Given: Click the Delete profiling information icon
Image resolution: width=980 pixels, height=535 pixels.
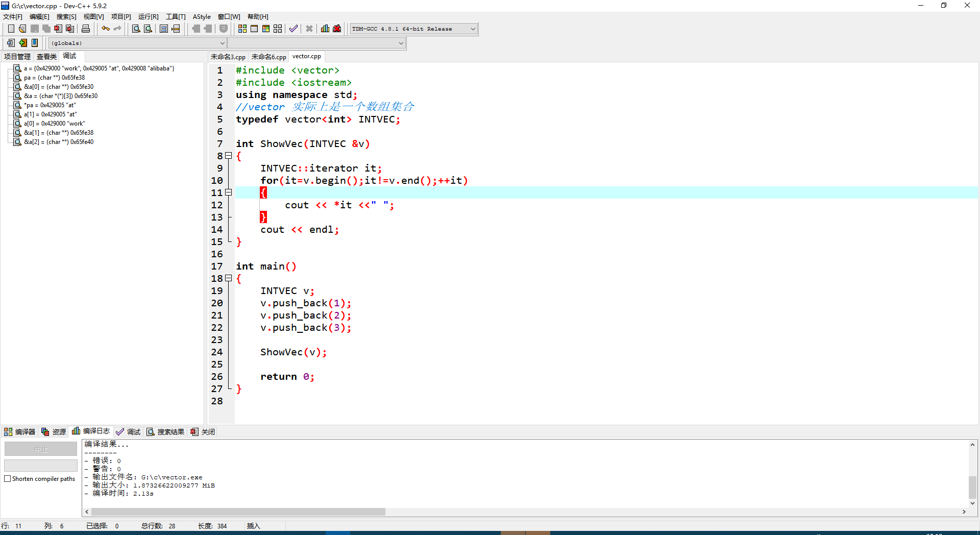Looking at the screenshot, I should coord(337,29).
